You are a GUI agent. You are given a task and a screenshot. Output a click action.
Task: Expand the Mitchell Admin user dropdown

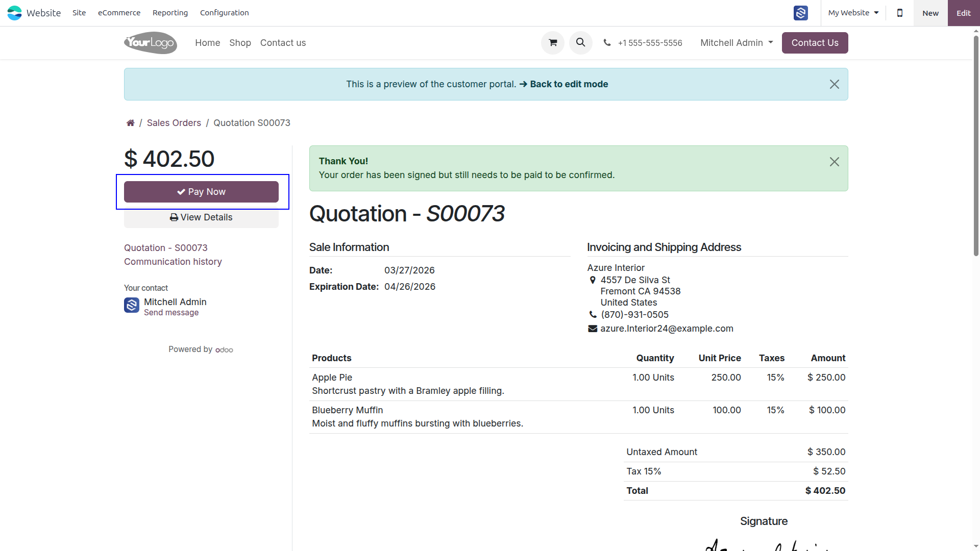[x=737, y=43]
